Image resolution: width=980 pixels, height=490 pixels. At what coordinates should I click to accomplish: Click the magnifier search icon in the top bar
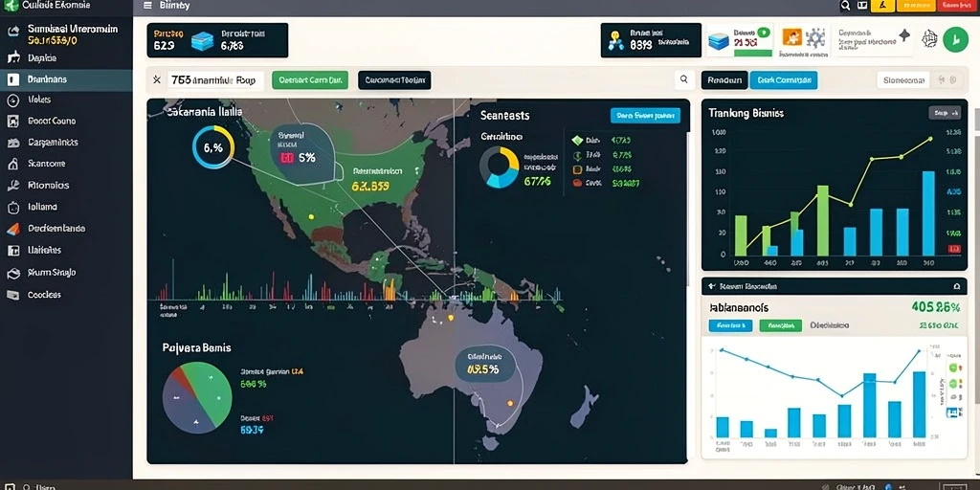click(x=845, y=6)
